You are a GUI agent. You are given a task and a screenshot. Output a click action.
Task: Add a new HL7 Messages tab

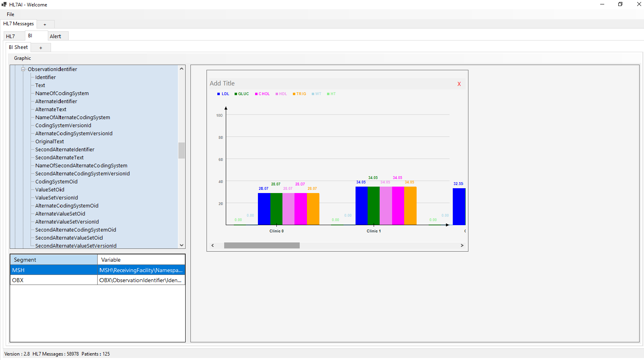(x=45, y=24)
